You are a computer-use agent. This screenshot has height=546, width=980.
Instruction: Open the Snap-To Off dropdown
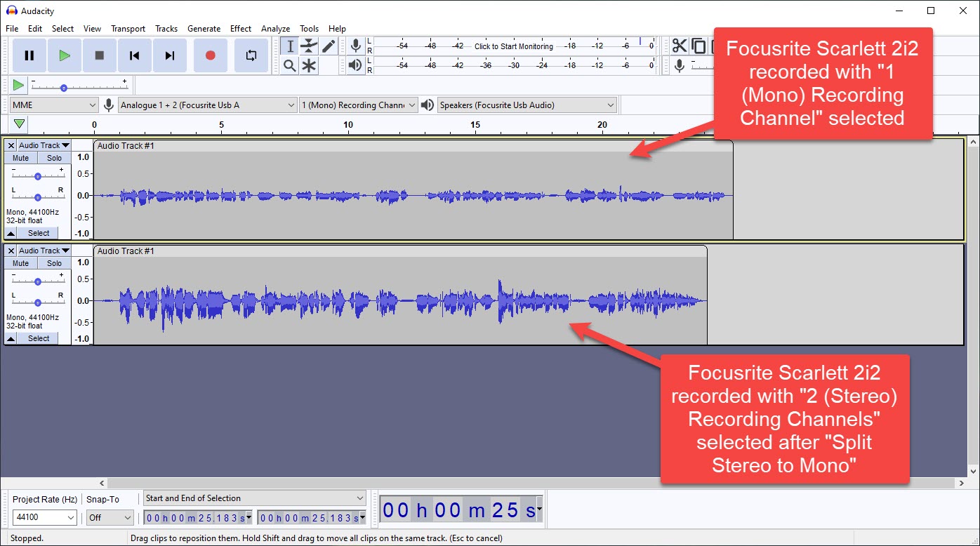110,517
